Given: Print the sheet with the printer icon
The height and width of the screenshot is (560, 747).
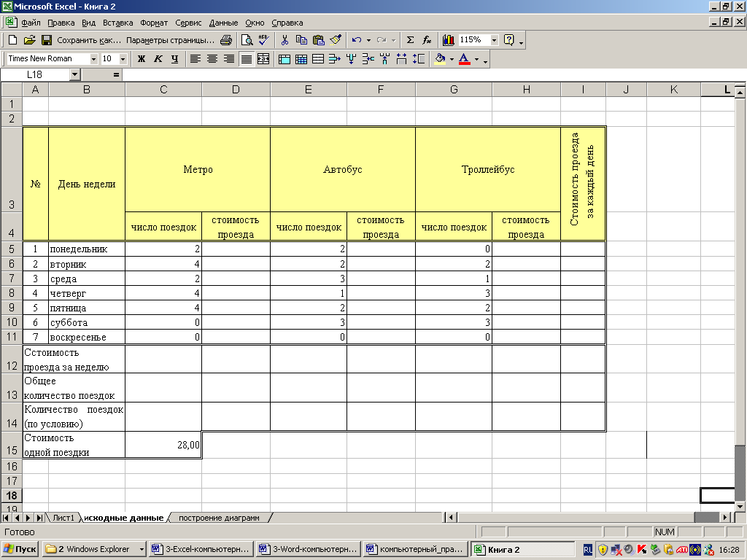Looking at the screenshot, I should (226, 40).
